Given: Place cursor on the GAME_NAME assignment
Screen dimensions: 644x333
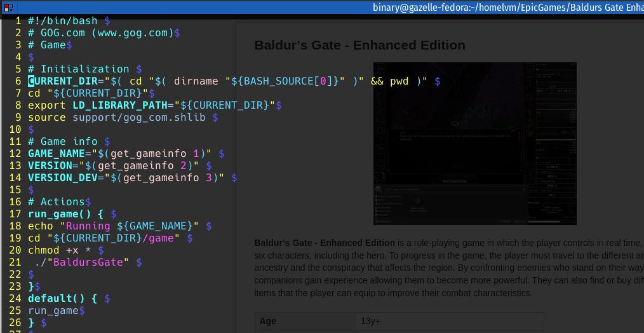Looking at the screenshot, I should point(56,154).
